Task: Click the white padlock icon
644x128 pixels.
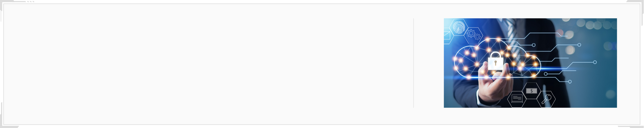Action: coord(495,61)
